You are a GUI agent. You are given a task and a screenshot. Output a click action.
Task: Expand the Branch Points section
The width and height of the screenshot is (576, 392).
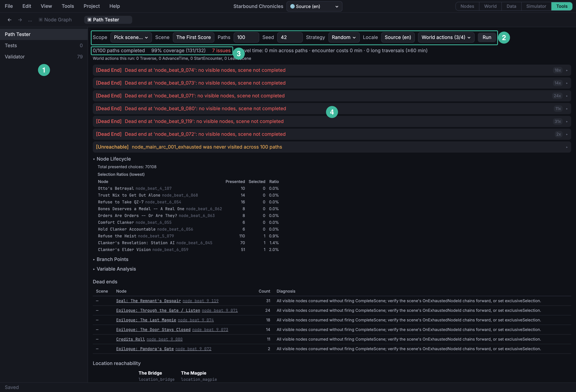(111, 259)
